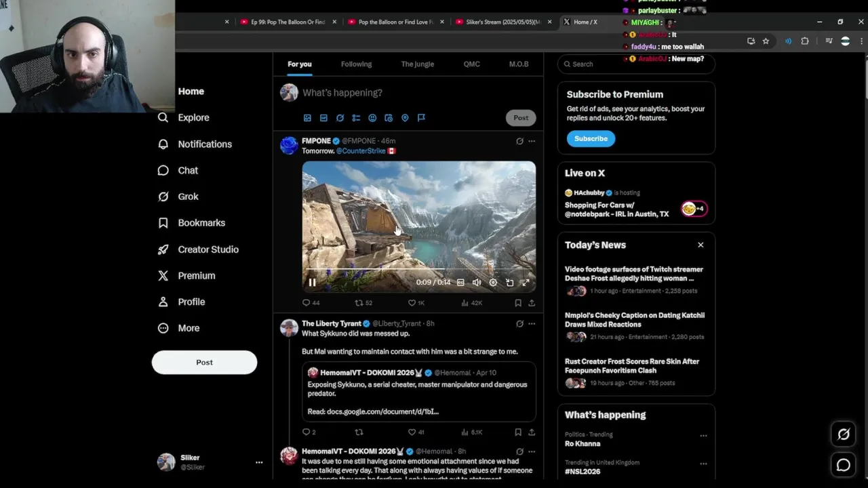Mute the FMPONE video audio
The width and height of the screenshot is (868, 488).
coord(477,283)
